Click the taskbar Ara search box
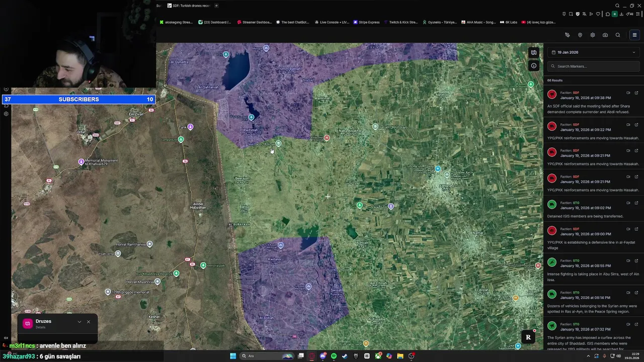Viewport: 644px width, 362px height. 267,356
